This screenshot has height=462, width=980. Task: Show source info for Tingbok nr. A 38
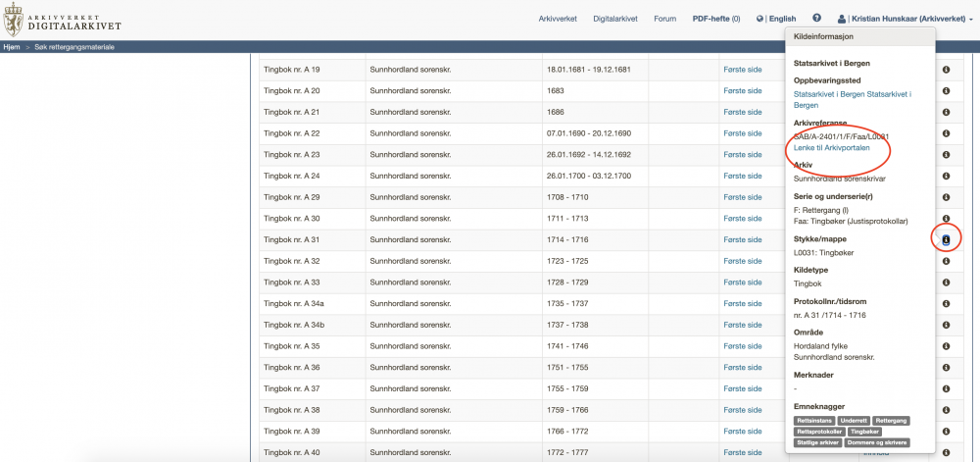coord(946,409)
